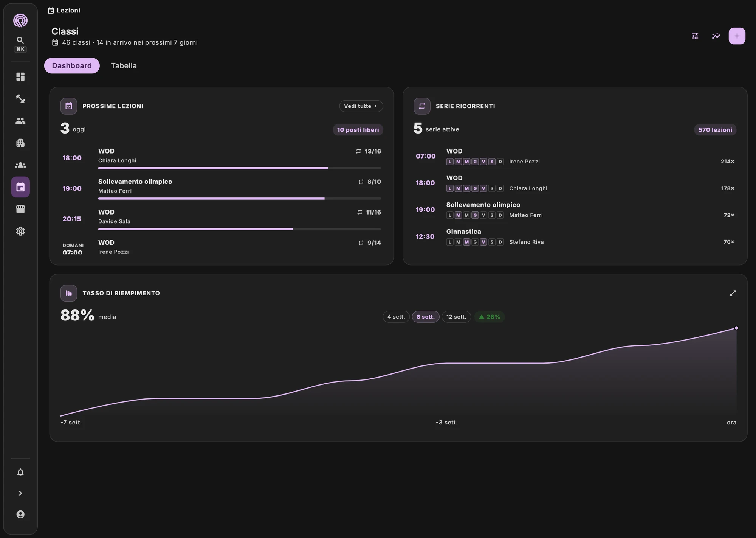
Task: Open the user account avatar icon
Action: click(20, 514)
